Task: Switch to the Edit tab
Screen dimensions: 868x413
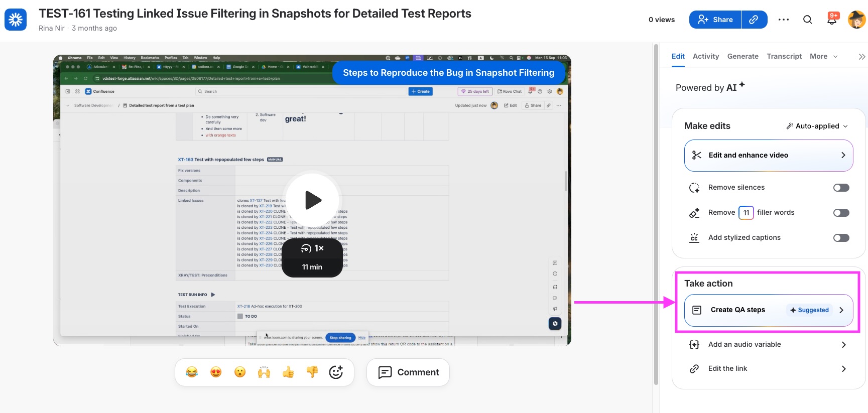Action: [678, 56]
